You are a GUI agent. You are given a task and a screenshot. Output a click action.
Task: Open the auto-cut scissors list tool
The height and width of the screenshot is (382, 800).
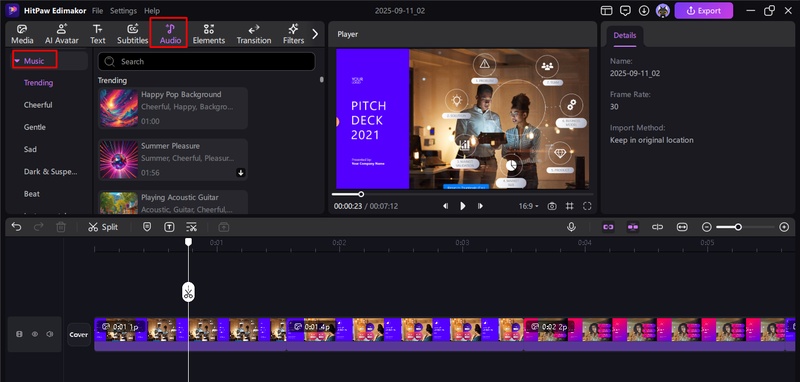tap(191, 227)
